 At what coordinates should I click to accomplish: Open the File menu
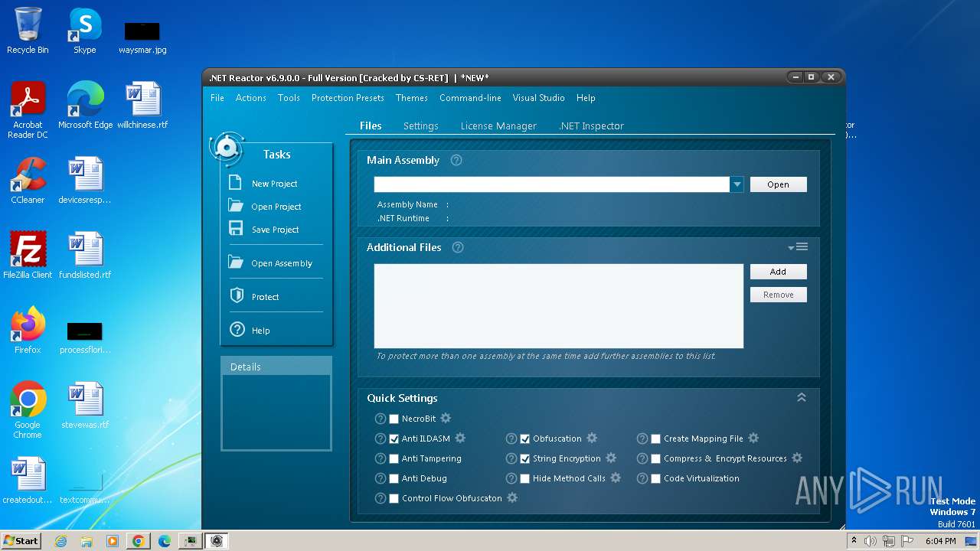pos(217,98)
